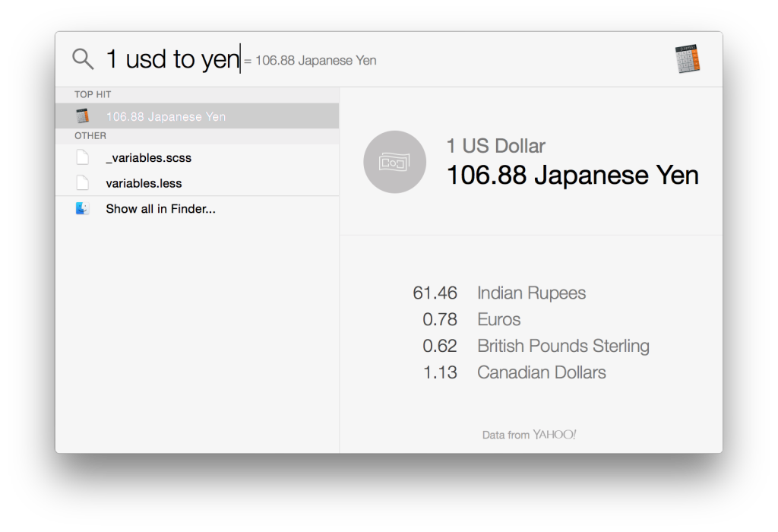Open the _variables.scss file result

tap(149, 158)
